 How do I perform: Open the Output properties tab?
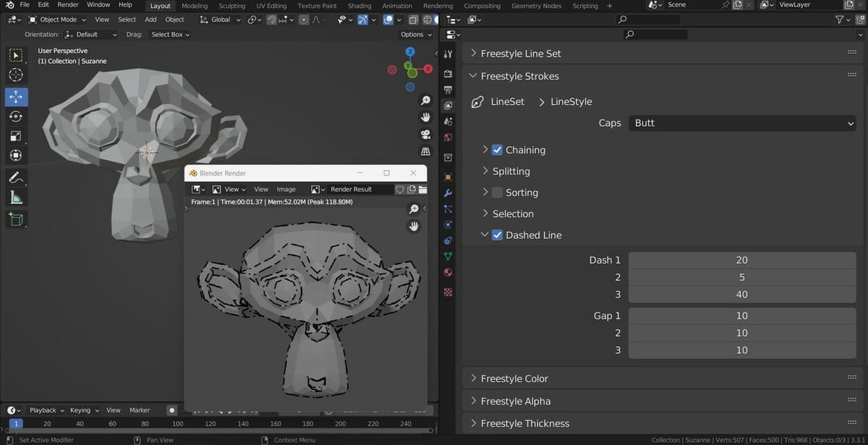[x=448, y=90]
